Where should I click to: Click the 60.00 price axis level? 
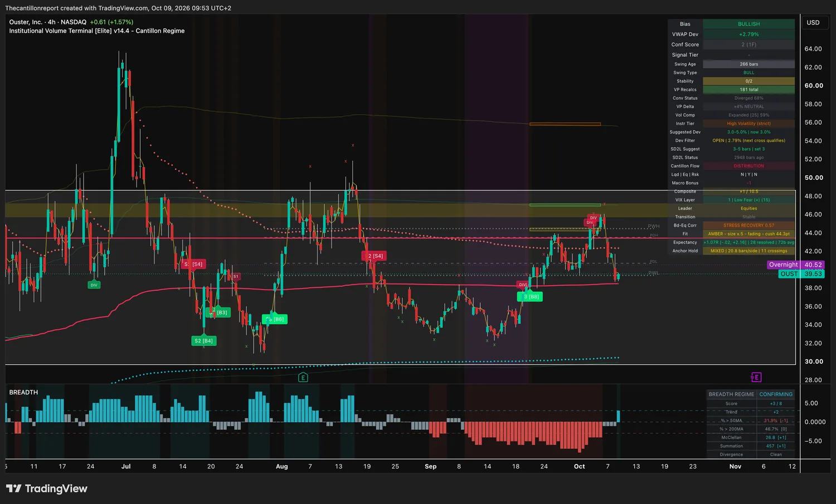click(x=814, y=86)
